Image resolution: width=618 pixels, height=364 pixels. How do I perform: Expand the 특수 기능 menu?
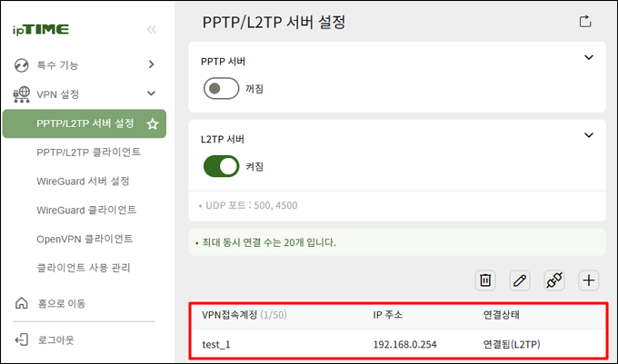85,64
